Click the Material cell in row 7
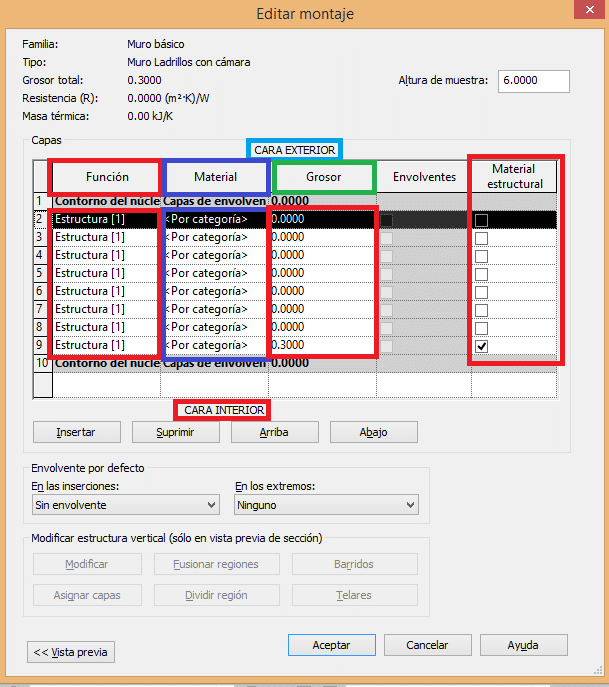This screenshot has height=687, width=609. [x=215, y=310]
